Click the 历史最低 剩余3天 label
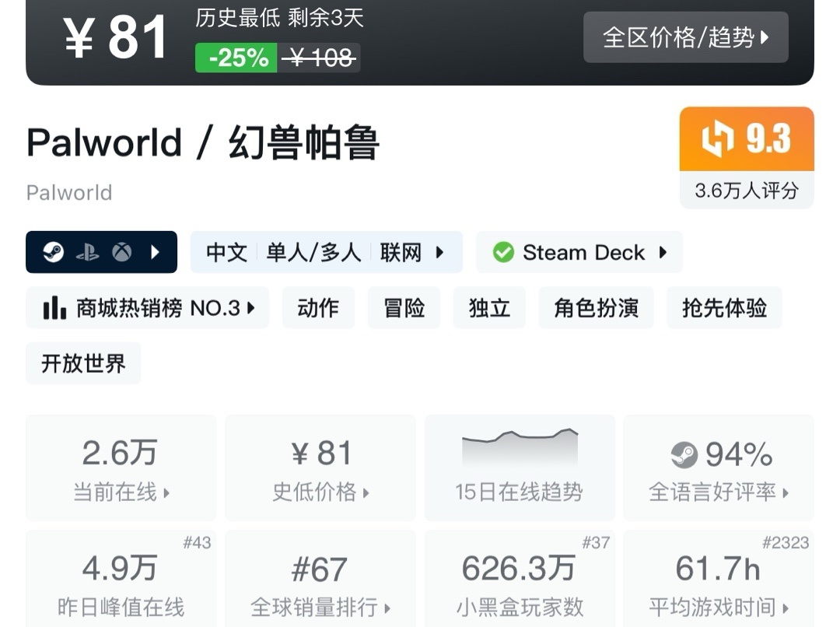 [x=279, y=18]
